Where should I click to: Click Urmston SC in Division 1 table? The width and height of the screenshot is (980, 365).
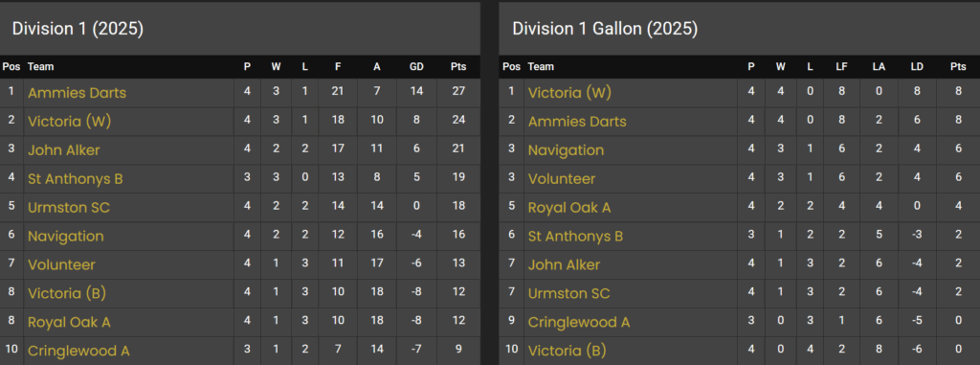point(69,208)
